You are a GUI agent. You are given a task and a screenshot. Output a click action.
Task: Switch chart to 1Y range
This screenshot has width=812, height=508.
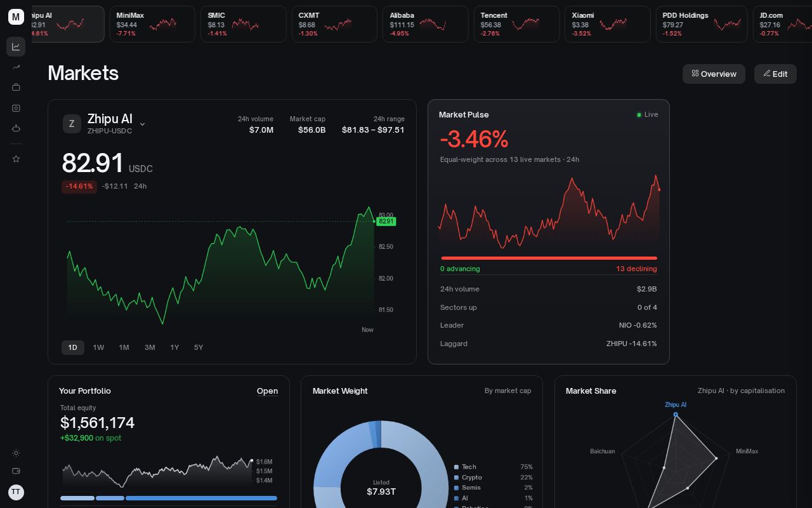click(174, 347)
